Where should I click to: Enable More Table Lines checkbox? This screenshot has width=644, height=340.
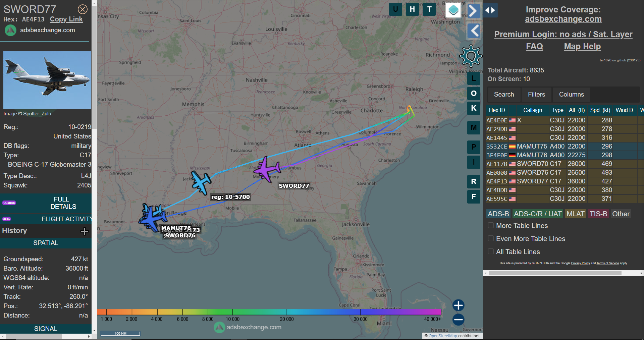point(491,225)
